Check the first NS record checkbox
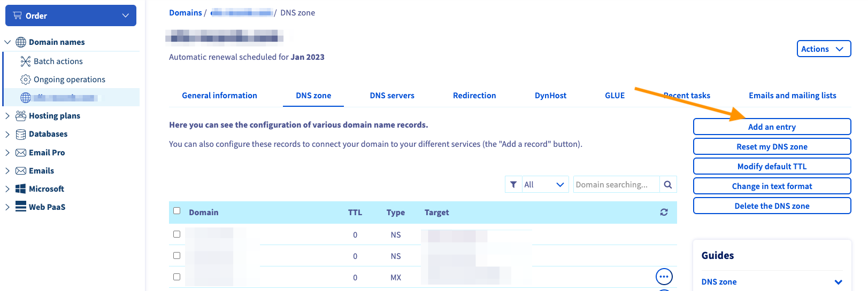868x291 pixels. (x=177, y=234)
